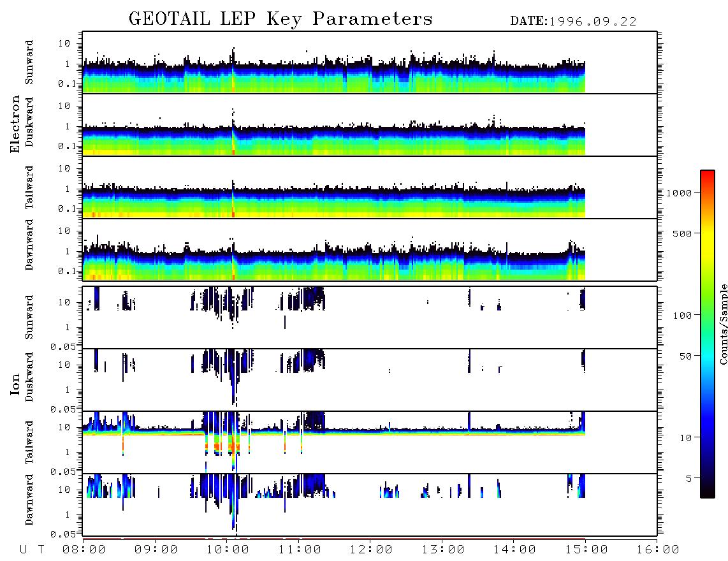Click the 14:00 time tick label

(x=514, y=550)
